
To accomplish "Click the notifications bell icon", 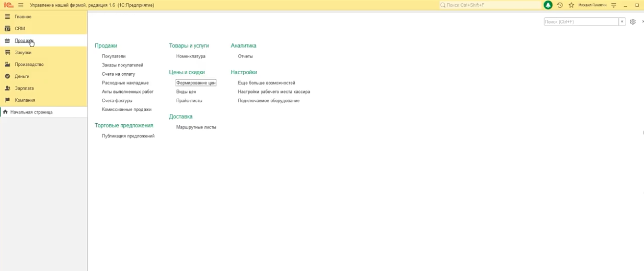I will [x=548, y=5].
